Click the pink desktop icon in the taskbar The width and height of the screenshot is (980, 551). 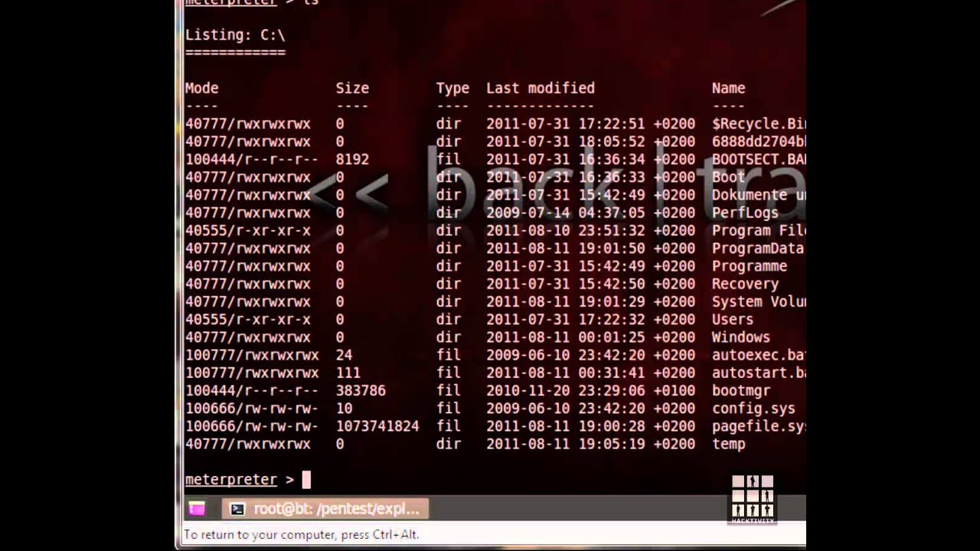point(197,508)
